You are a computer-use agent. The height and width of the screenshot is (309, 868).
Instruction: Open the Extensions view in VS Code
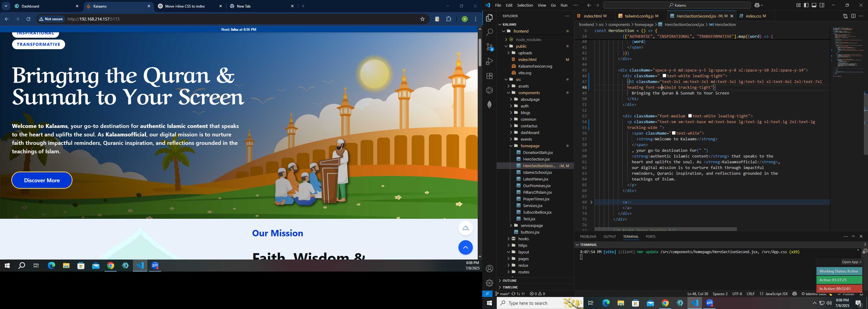(489, 76)
